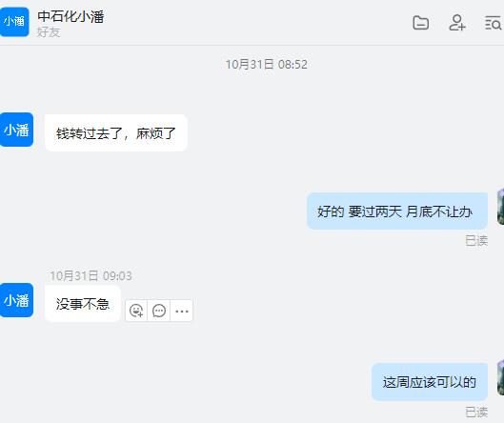Click 小潘 avatar in the chat header
Viewport: 504px width, 423px height.
pyautogui.click(x=14, y=22)
